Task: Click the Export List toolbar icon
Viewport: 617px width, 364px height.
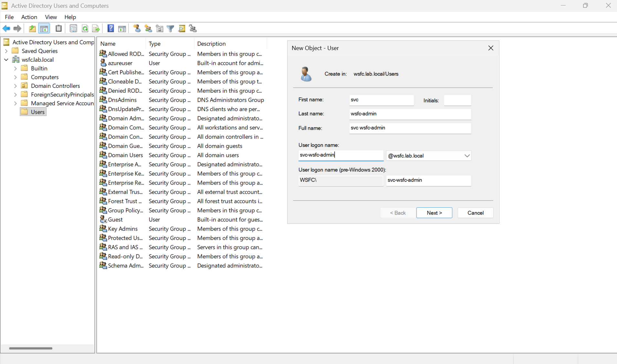Action: (x=96, y=28)
